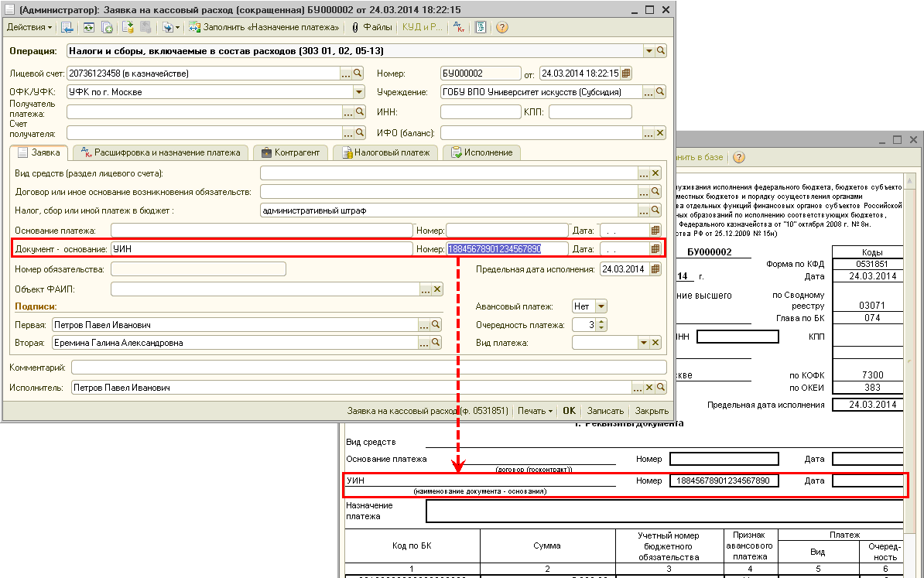
Task: Click magnifier next to Лицевой счет
Action: (x=358, y=74)
